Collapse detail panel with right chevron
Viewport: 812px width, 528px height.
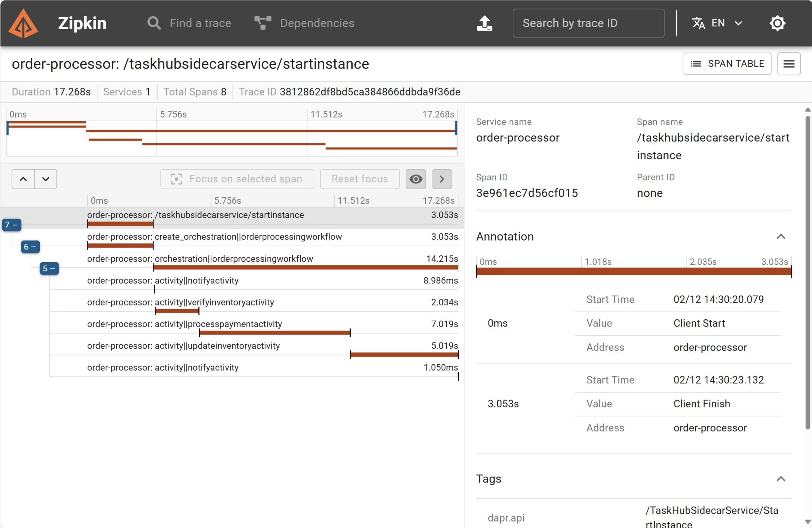[441, 179]
